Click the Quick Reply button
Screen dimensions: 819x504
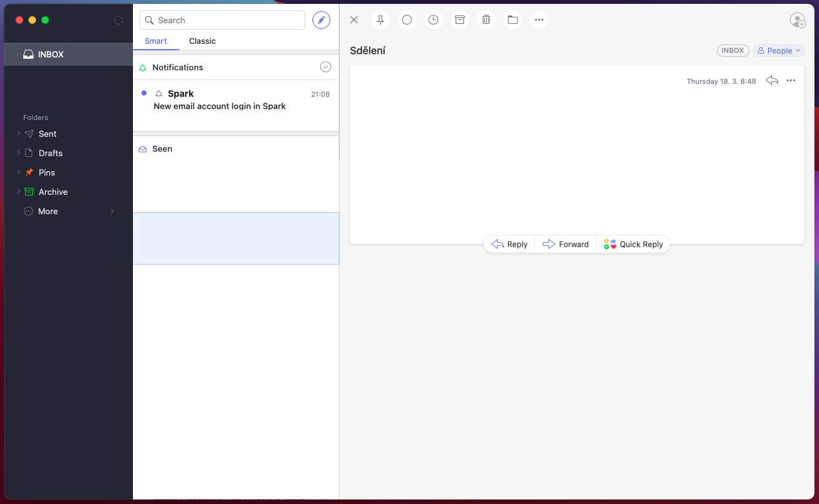pos(633,245)
